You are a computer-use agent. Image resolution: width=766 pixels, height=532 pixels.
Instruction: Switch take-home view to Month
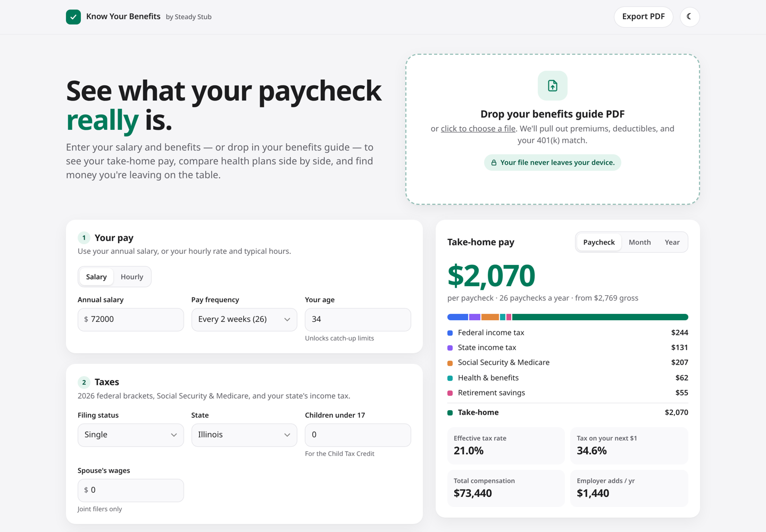(639, 242)
